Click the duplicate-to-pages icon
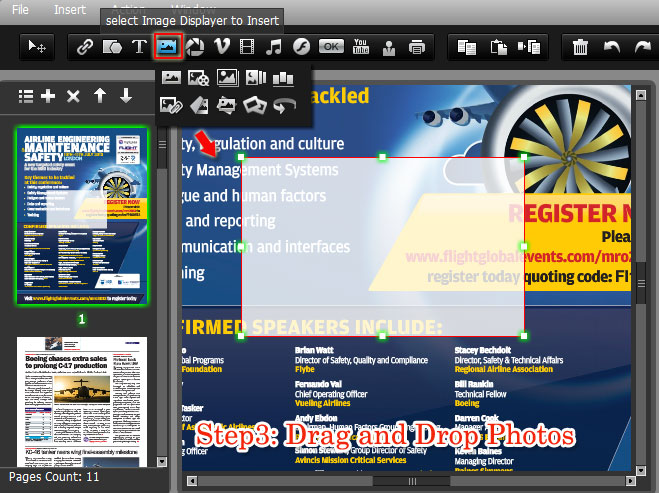Image resolution: width=659 pixels, height=493 pixels. [x=529, y=47]
